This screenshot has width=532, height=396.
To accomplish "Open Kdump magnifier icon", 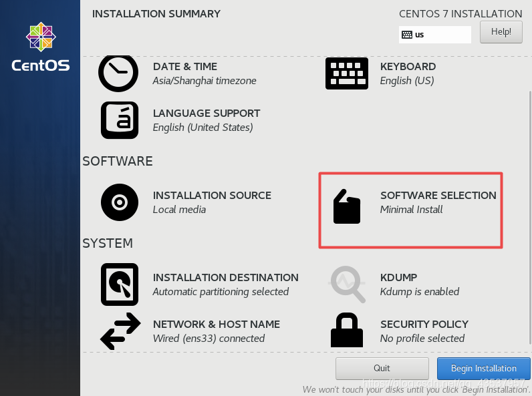I will pyautogui.click(x=347, y=284).
